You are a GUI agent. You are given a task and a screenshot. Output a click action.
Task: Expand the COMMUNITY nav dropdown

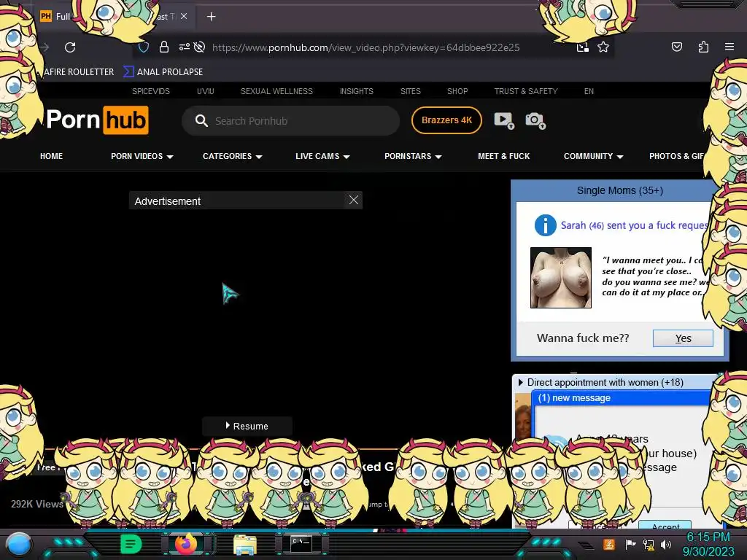tap(620, 157)
